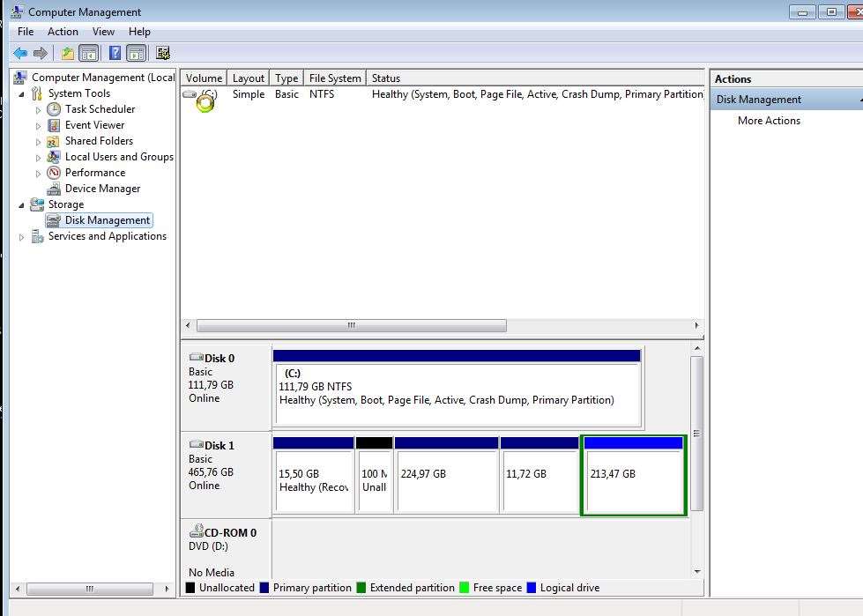Click the "Simple" layout cell
The height and width of the screenshot is (616, 863).
[249, 94]
